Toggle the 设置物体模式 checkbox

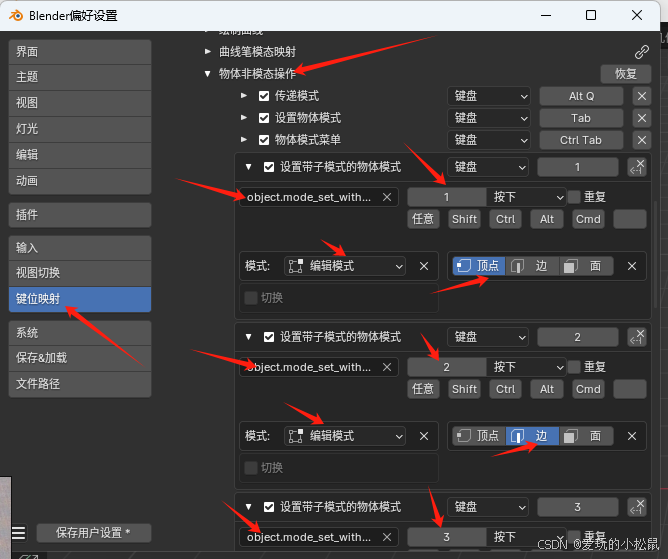click(264, 118)
